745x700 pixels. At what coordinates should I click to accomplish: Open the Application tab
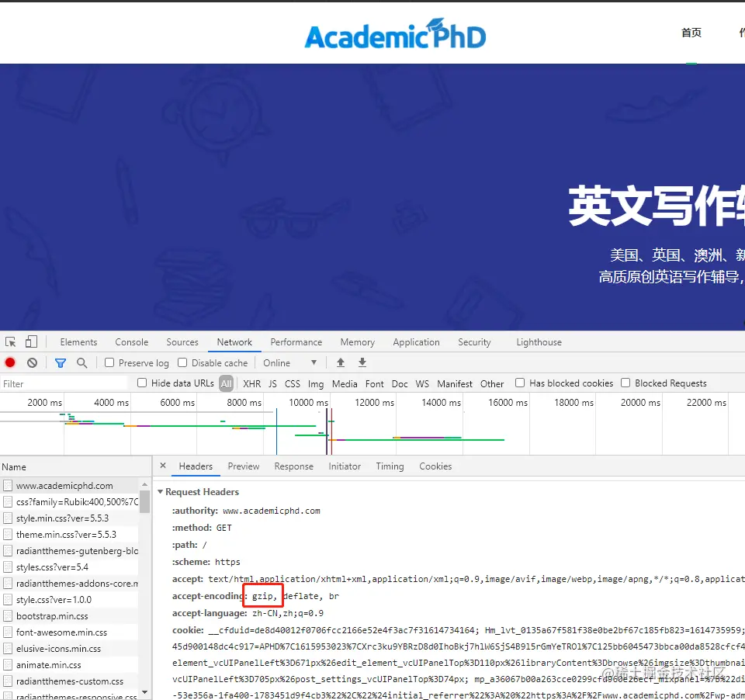(416, 342)
